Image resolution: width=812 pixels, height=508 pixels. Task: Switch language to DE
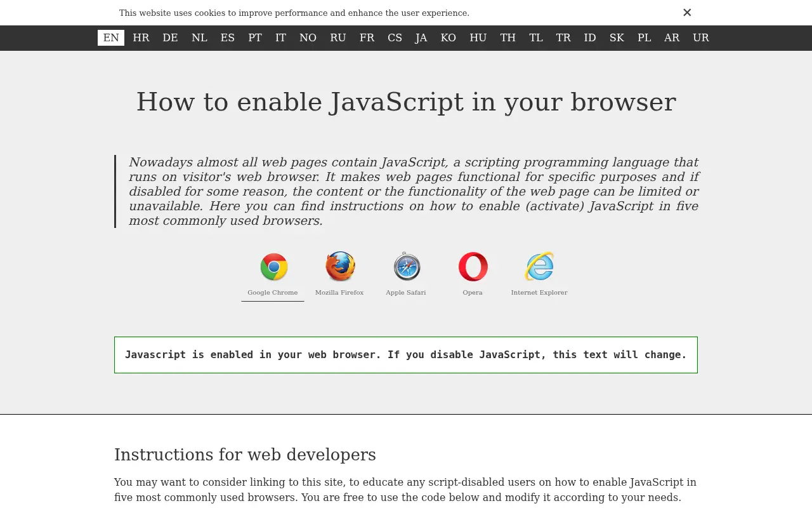pyautogui.click(x=170, y=37)
